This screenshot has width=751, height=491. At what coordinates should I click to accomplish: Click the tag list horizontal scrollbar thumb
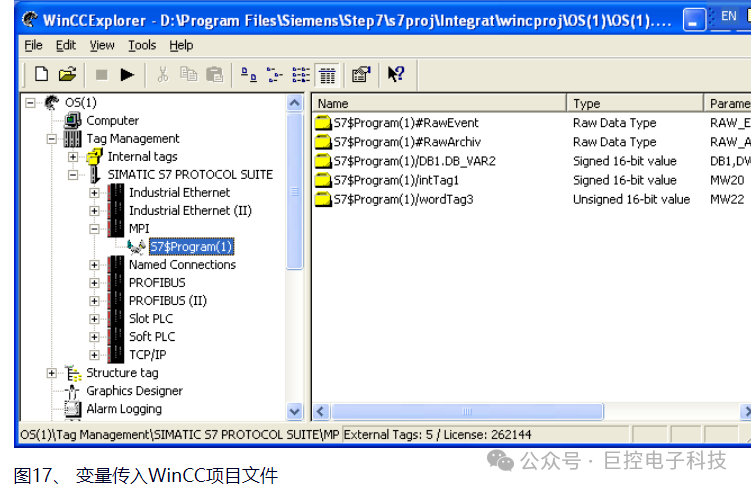pos(467,411)
